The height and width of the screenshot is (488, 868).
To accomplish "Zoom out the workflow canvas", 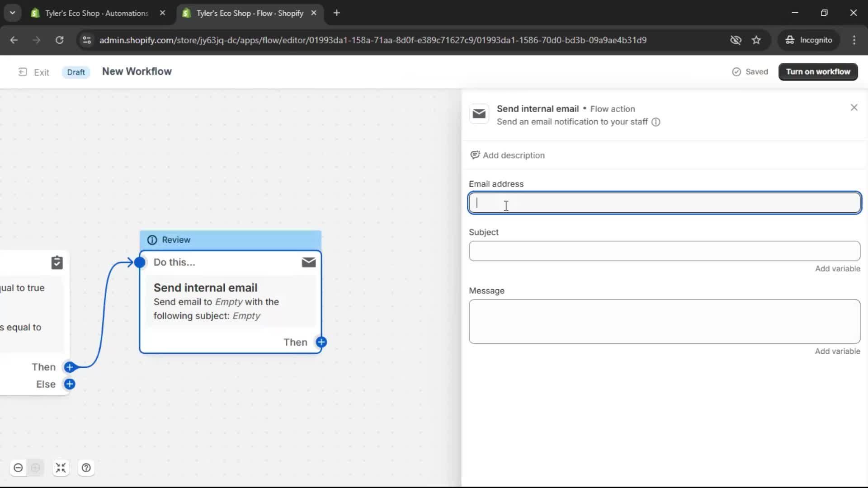I will point(18,468).
